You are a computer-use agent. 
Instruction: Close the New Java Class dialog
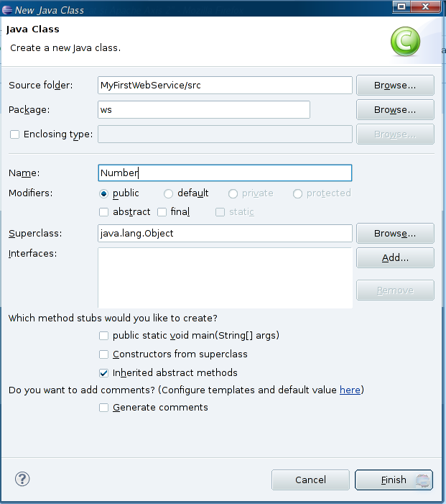click(425, 6)
